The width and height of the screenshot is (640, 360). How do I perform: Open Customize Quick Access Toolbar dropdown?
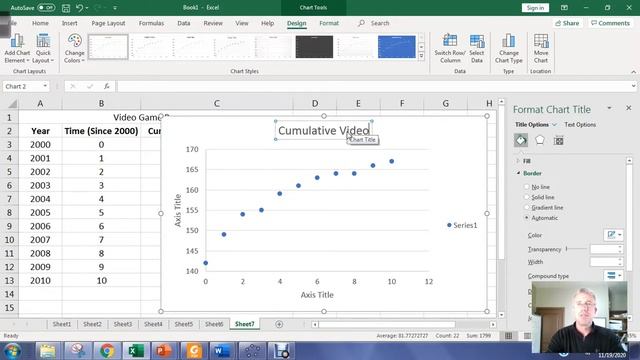[x=115, y=8]
